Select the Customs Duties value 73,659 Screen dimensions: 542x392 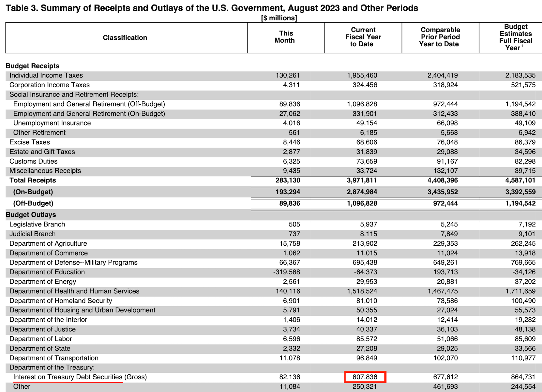tap(367, 161)
